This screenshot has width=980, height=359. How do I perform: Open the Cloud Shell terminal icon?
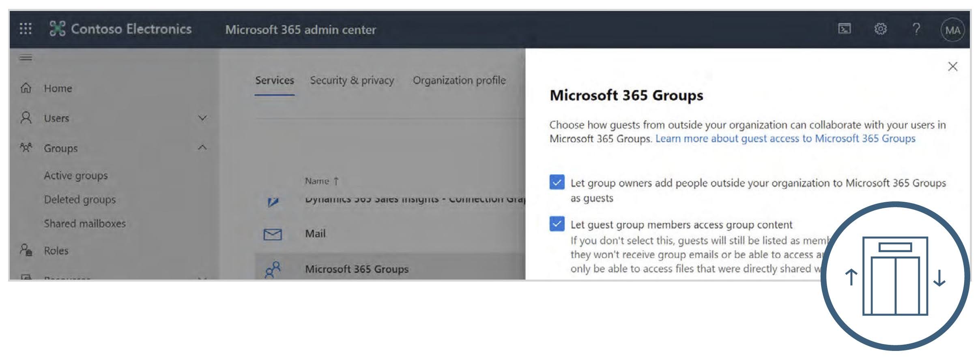tap(845, 29)
